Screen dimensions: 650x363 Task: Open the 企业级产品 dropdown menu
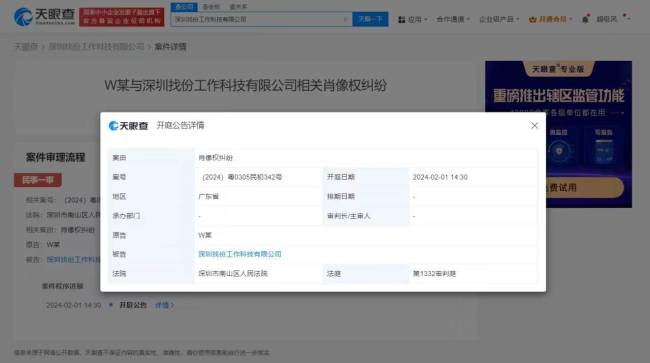coord(499,19)
